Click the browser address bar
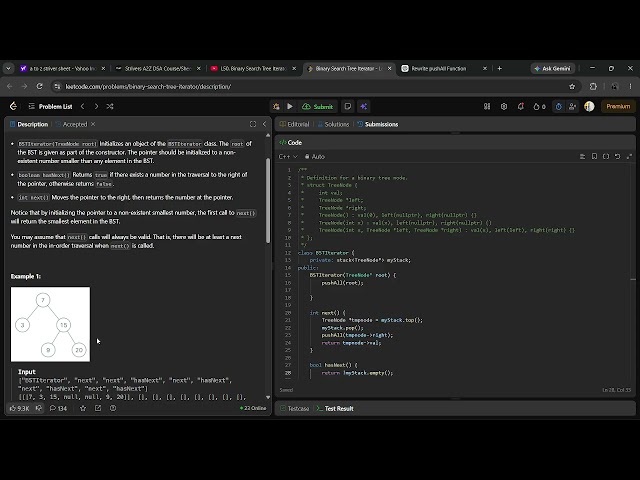The image size is (640, 480). point(314,87)
